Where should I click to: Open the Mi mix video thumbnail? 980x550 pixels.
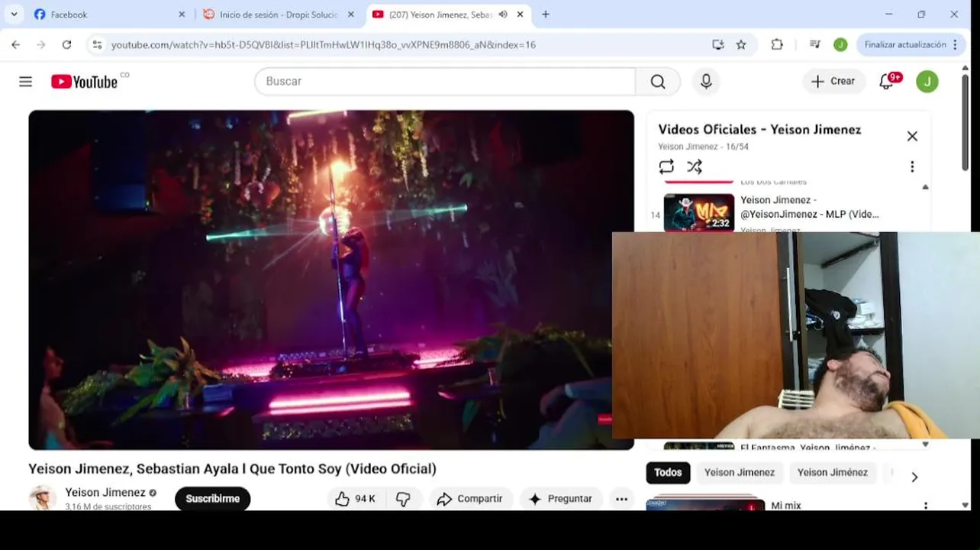click(x=705, y=505)
